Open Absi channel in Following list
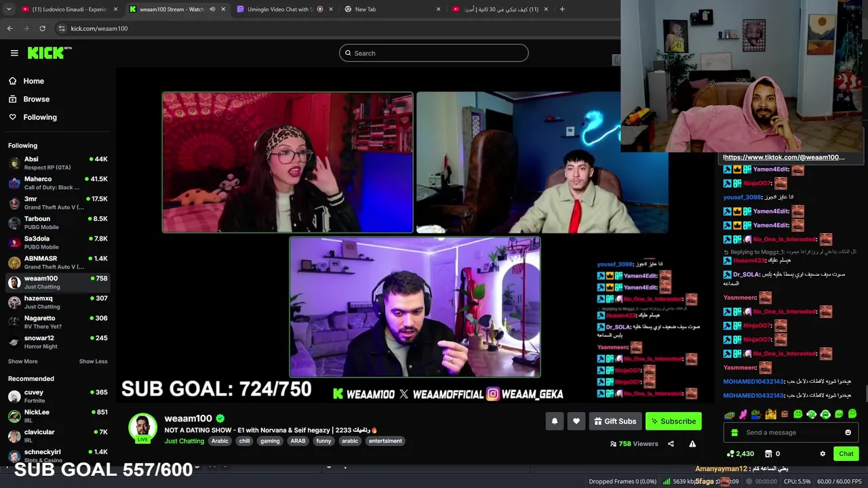The width and height of the screenshot is (868, 488). [58, 163]
